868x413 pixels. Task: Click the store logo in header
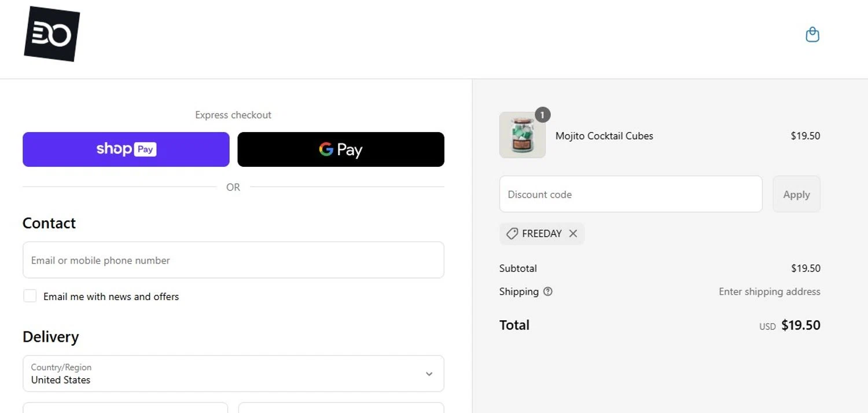point(52,34)
